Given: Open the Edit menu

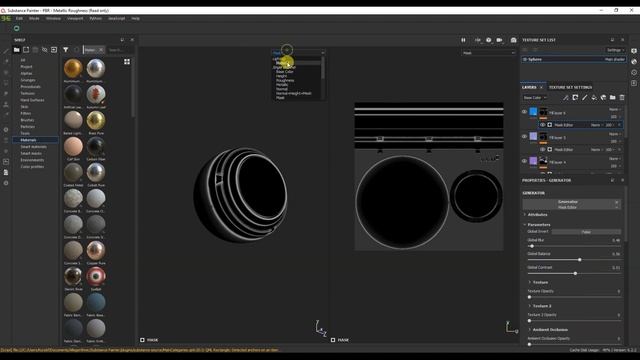Looking at the screenshot, I should tap(19, 18).
